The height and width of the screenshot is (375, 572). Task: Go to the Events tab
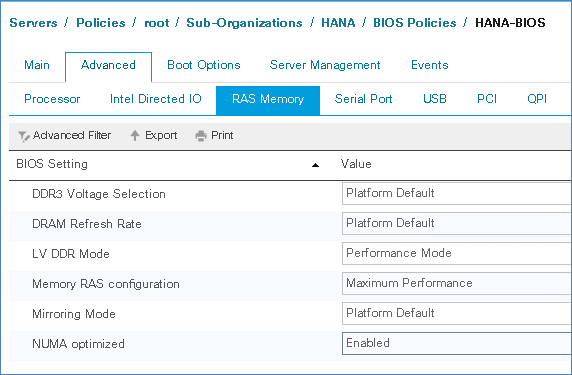(429, 65)
